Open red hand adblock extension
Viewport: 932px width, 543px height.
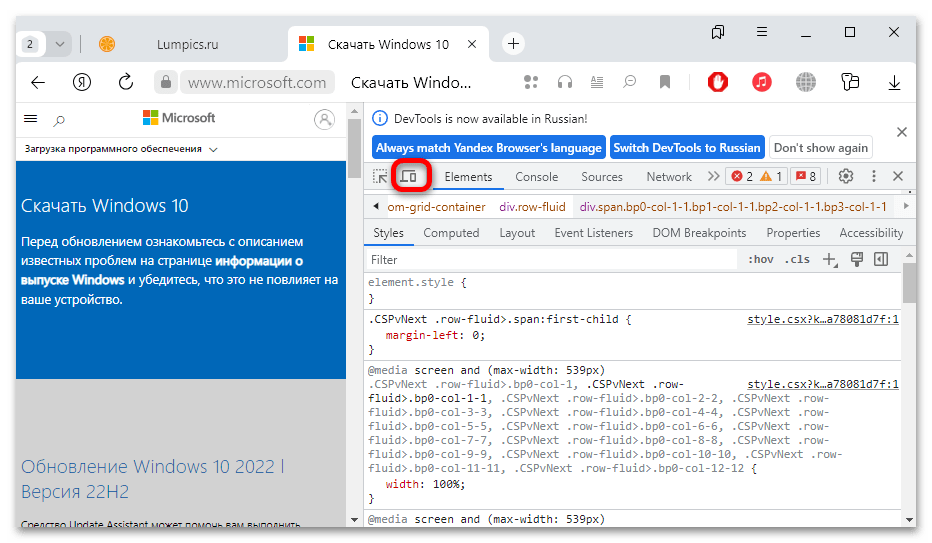pos(717,82)
